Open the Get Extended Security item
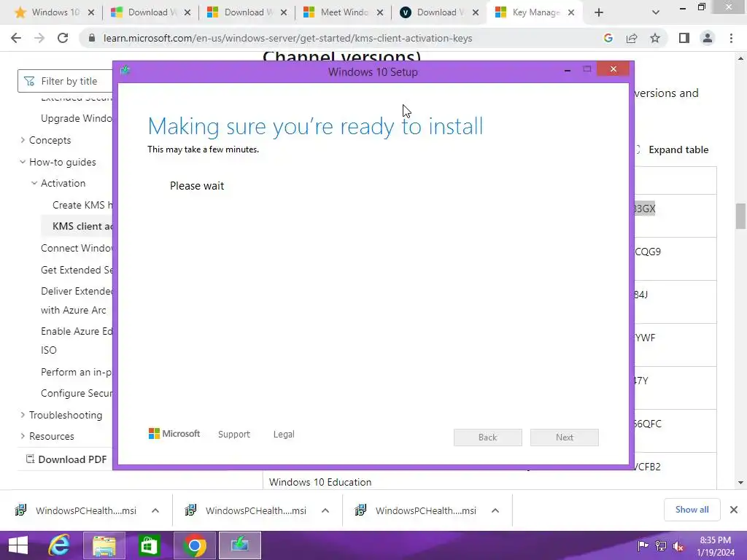Viewport: 747px width, 560px height. 77,270
